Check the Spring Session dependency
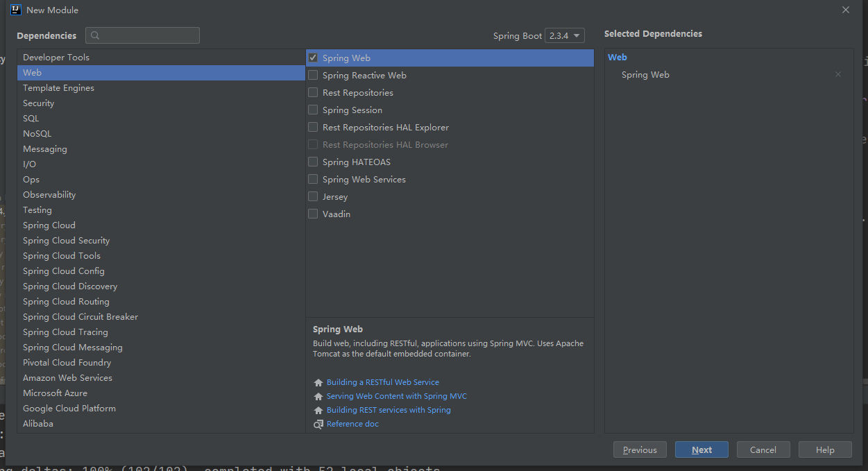868x471 pixels. pos(313,110)
